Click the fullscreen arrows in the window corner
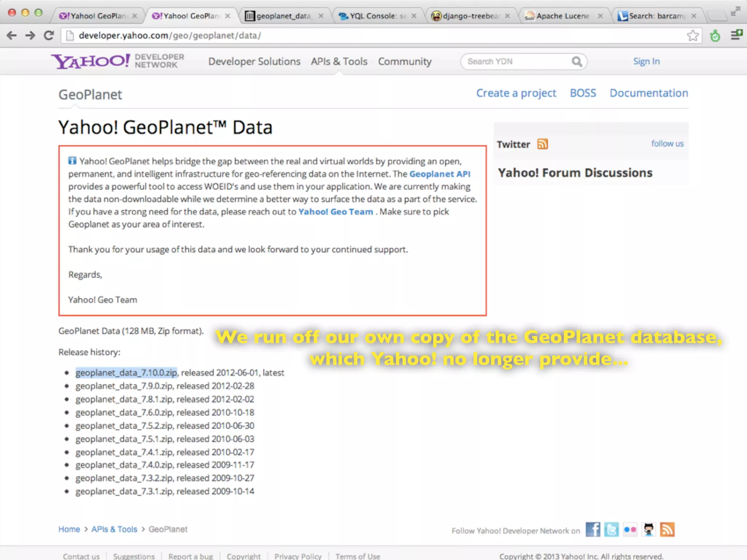This screenshot has width=747, height=560. click(735, 12)
